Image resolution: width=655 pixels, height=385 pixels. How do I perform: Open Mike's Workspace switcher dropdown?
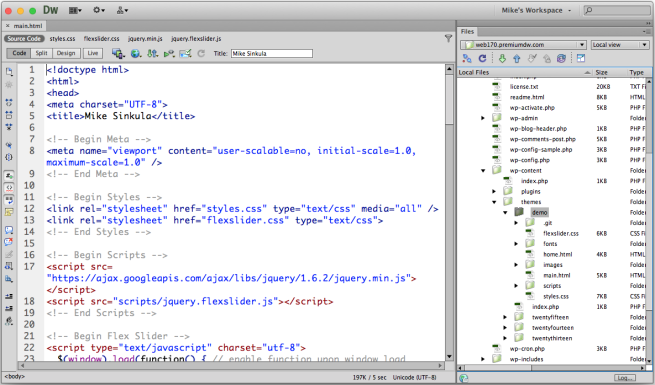536,10
